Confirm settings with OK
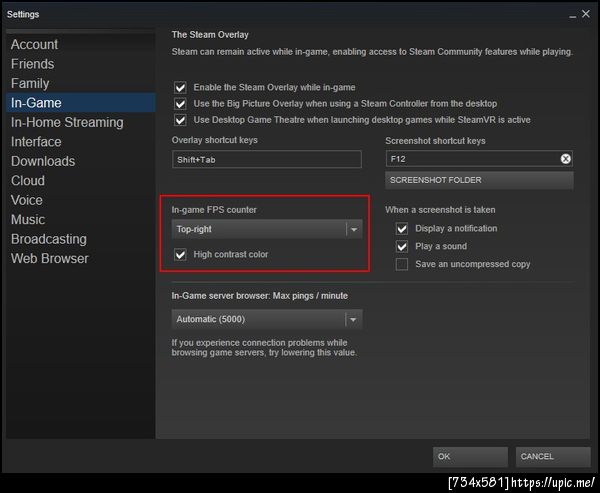The image size is (600, 493). click(470, 457)
